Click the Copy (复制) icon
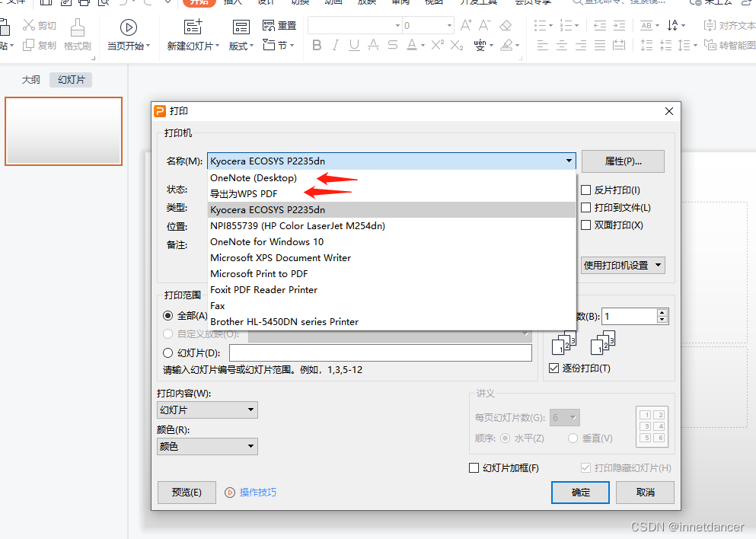Screen dimensions: 756x539 [x=29, y=46]
